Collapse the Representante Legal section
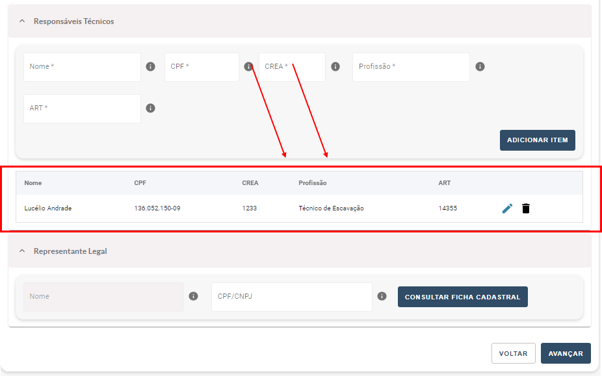 [x=22, y=251]
